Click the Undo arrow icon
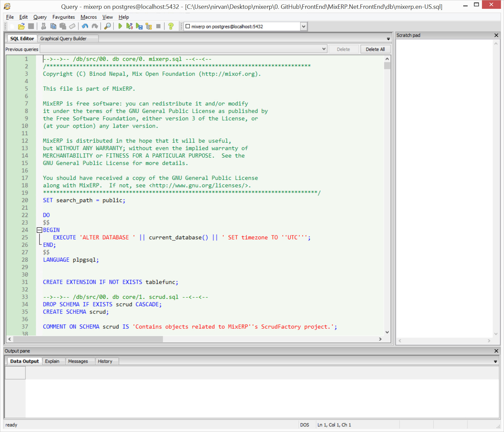Image resolution: width=504 pixels, height=432 pixels. coord(85,26)
